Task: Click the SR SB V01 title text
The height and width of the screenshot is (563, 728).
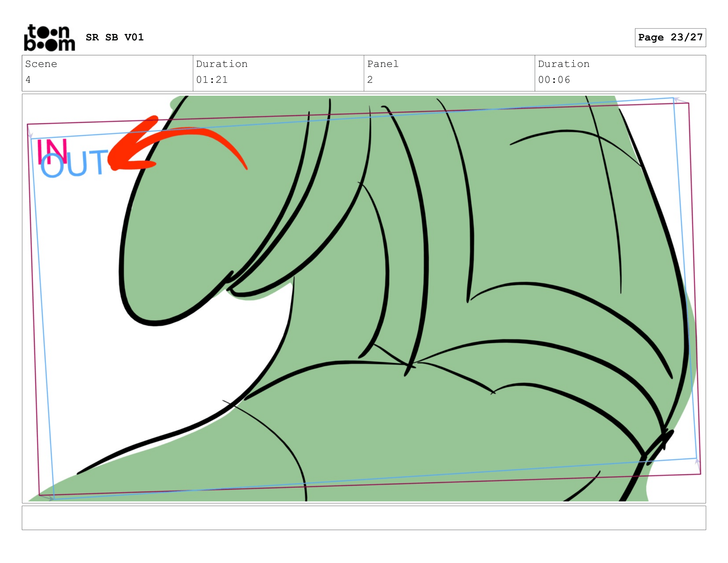Action: tap(115, 37)
